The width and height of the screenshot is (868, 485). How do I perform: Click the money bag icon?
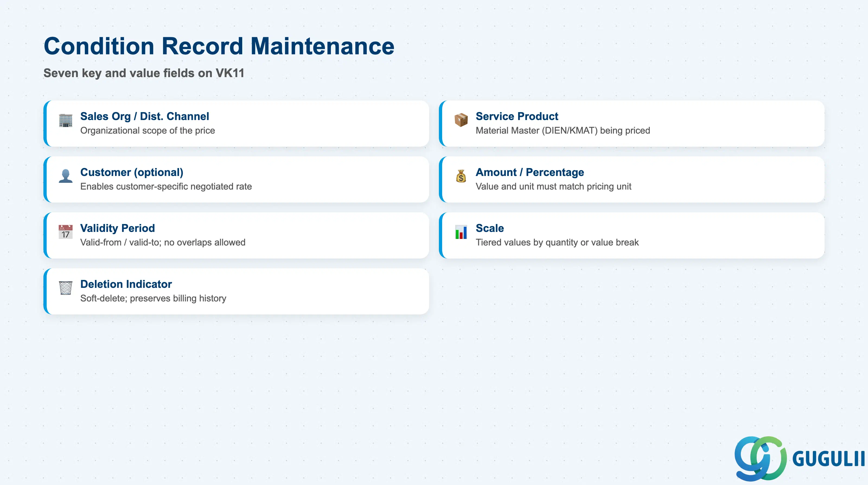point(461,176)
